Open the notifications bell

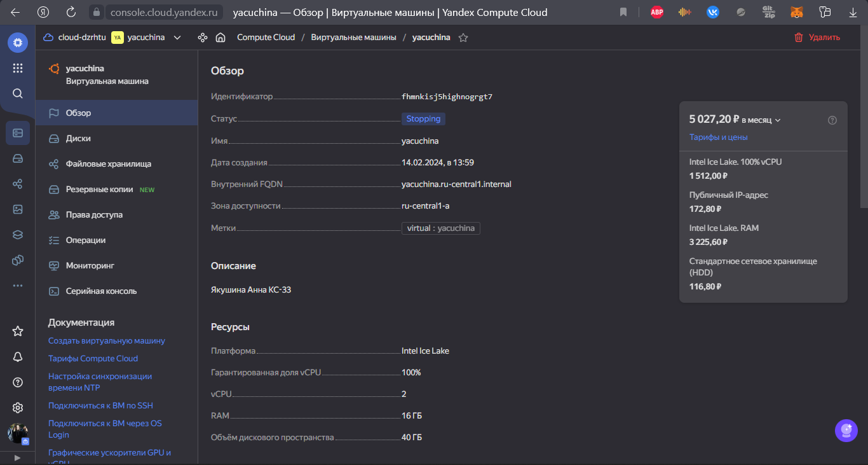18,357
